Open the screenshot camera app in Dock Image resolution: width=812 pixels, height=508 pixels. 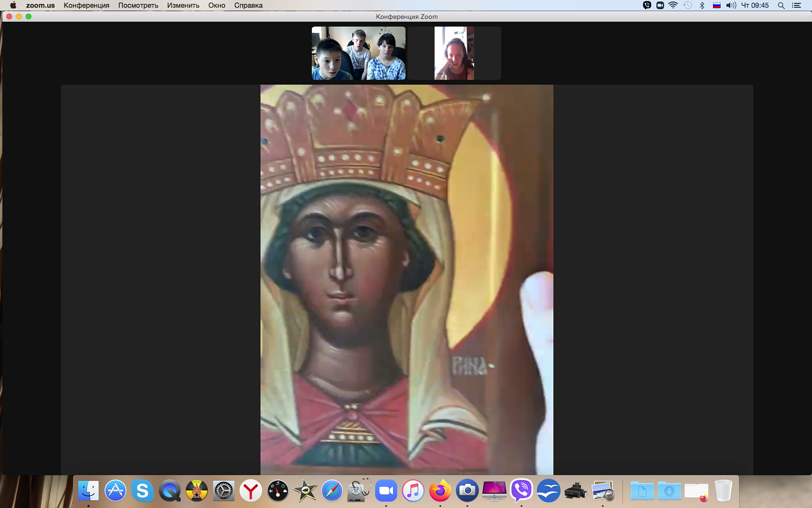click(467, 491)
